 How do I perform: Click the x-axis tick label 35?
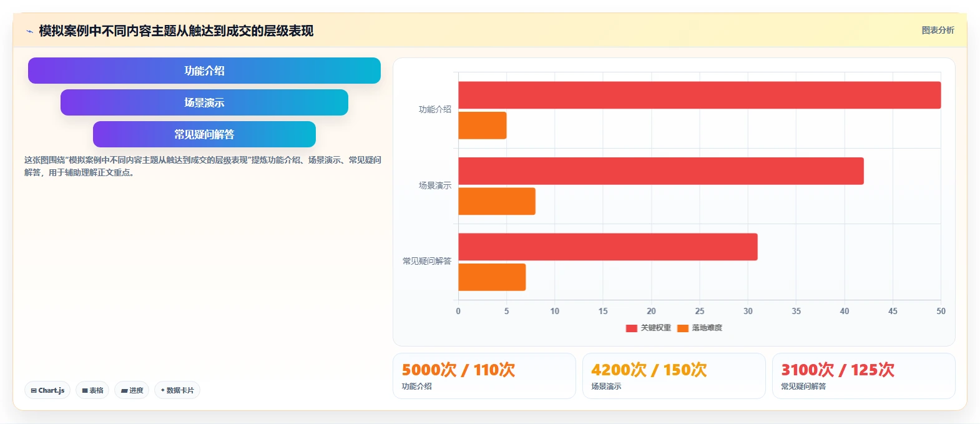point(796,311)
